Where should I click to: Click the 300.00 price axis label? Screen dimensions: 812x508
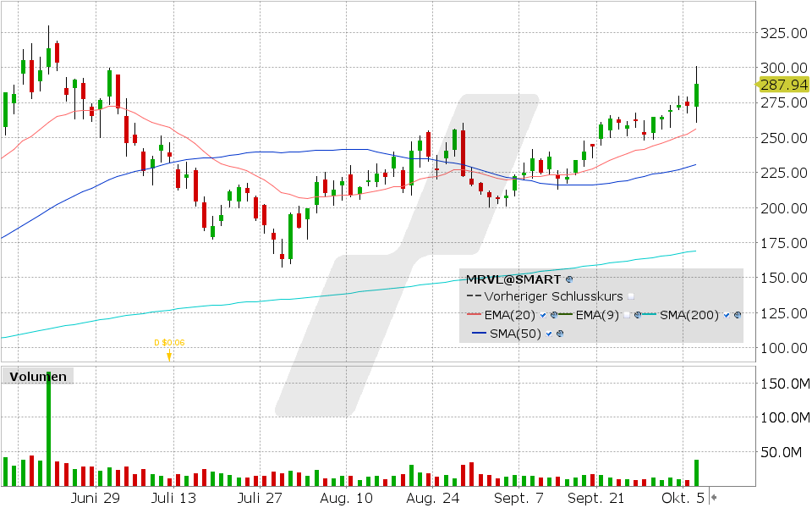(783, 68)
